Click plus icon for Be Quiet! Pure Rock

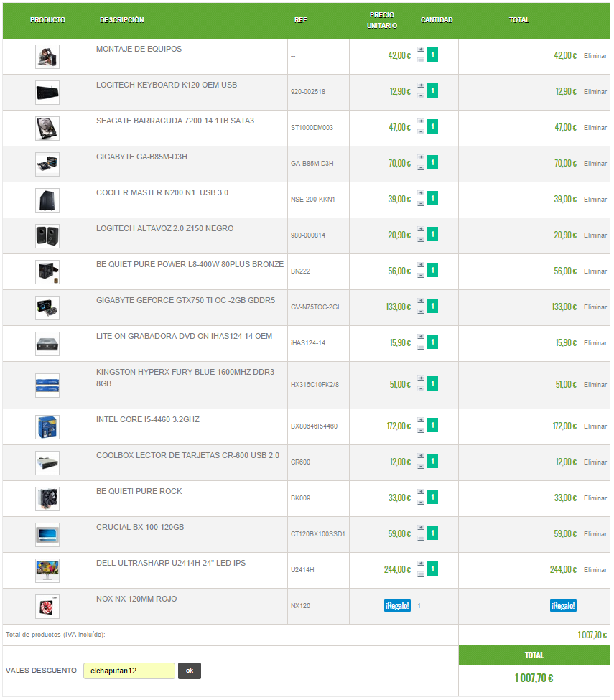[x=421, y=492]
